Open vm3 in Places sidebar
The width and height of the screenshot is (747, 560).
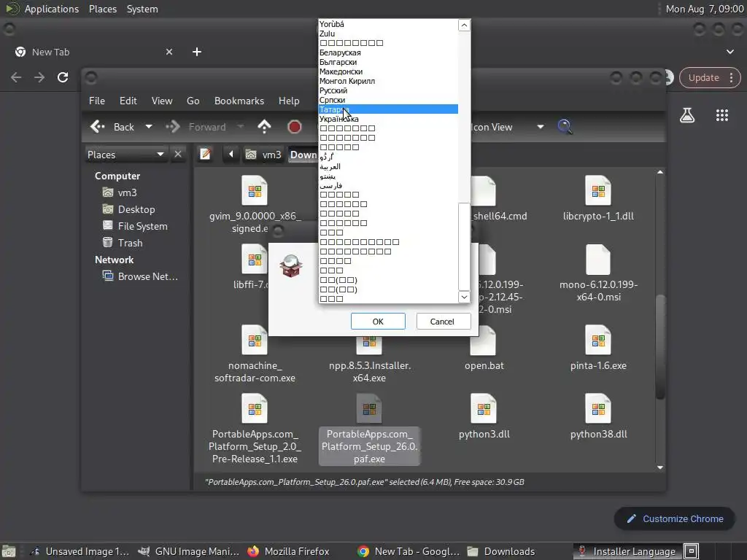click(120, 192)
